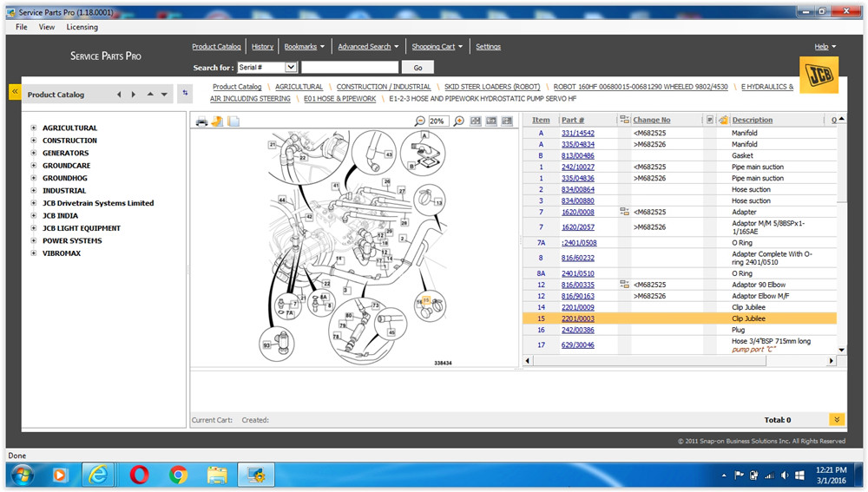868x492 pixels.
Task: Expand cart details using yellow chevron button
Action: point(837,419)
